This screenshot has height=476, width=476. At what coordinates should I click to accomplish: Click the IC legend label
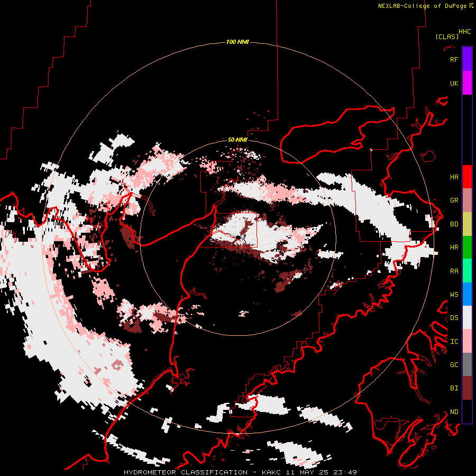[x=454, y=341]
